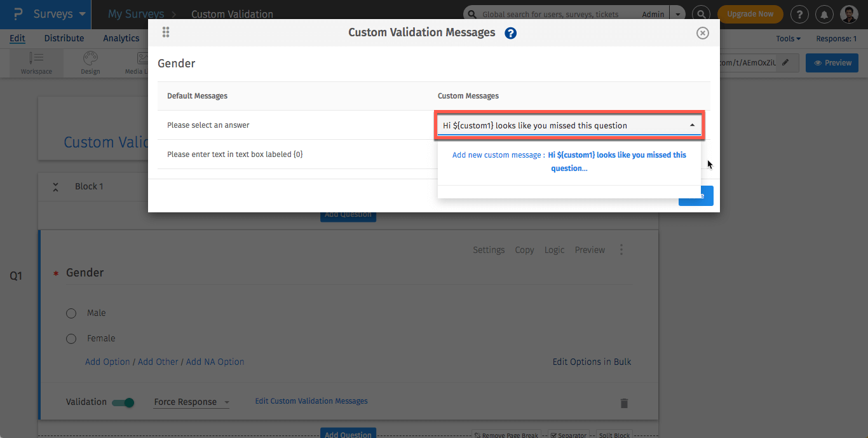868x438 pixels.
Task: Collapse the custom message dropdown for missed question
Action: [x=692, y=125]
